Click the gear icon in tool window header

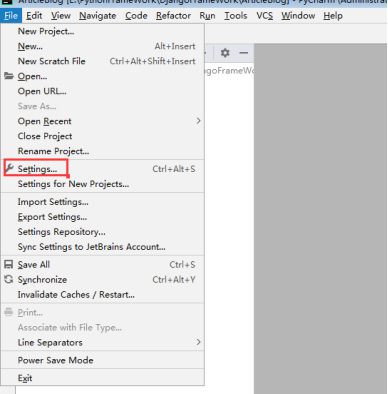pyautogui.click(x=225, y=53)
